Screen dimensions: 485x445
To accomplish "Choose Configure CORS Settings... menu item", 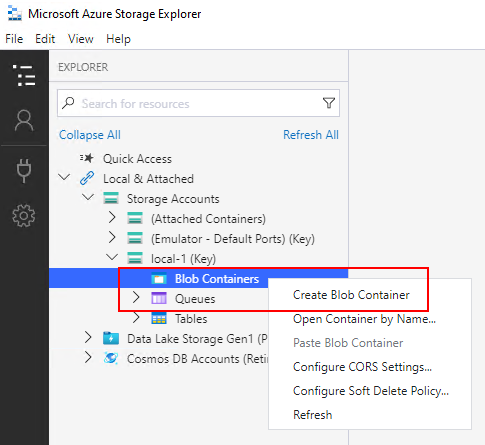I will [x=362, y=367].
